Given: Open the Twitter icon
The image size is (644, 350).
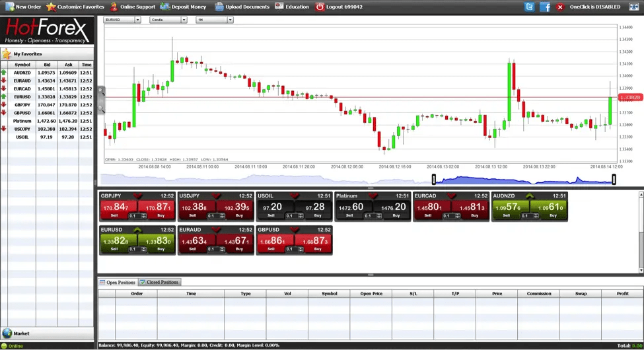Looking at the screenshot, I should (530, 7).
